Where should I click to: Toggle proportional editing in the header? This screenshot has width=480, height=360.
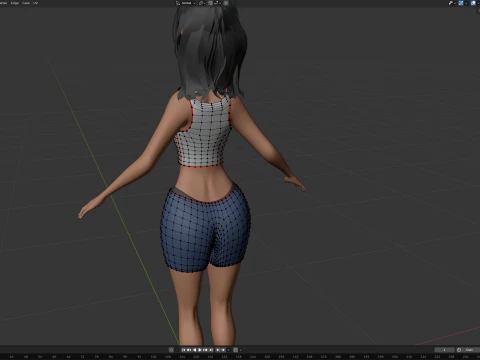click(226, 3)
